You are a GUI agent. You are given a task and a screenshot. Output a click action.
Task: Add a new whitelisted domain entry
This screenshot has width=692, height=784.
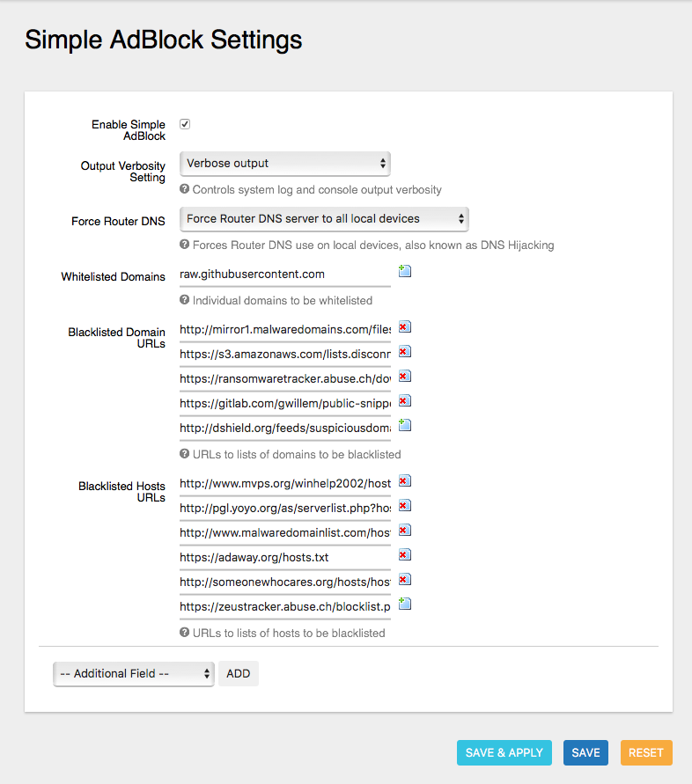(x=404, y=270)
